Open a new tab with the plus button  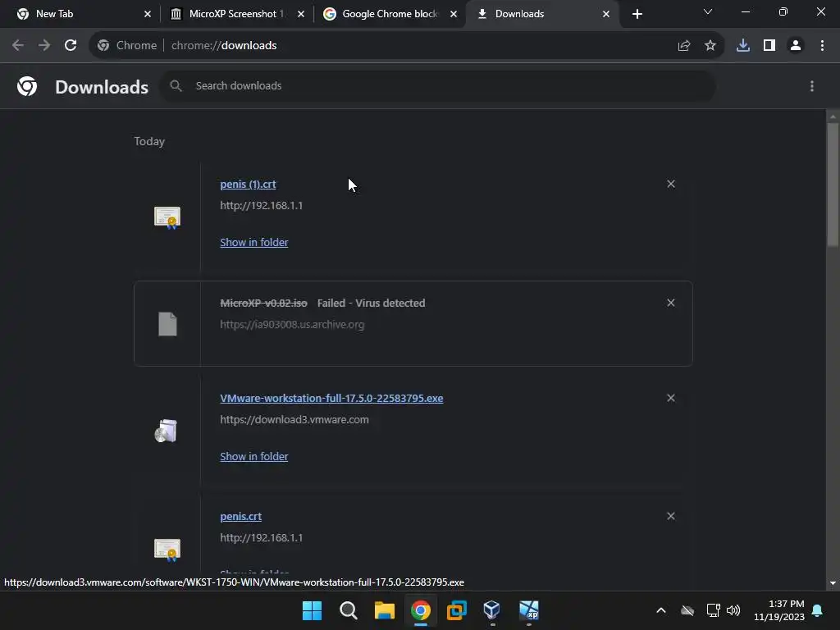(637, 14)
